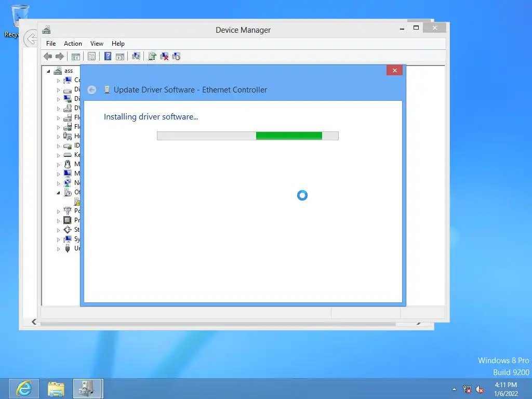This screenshot has width=532, height=399.
Task: Select the Display adapters icon in tree
Action: click(68, 99)
